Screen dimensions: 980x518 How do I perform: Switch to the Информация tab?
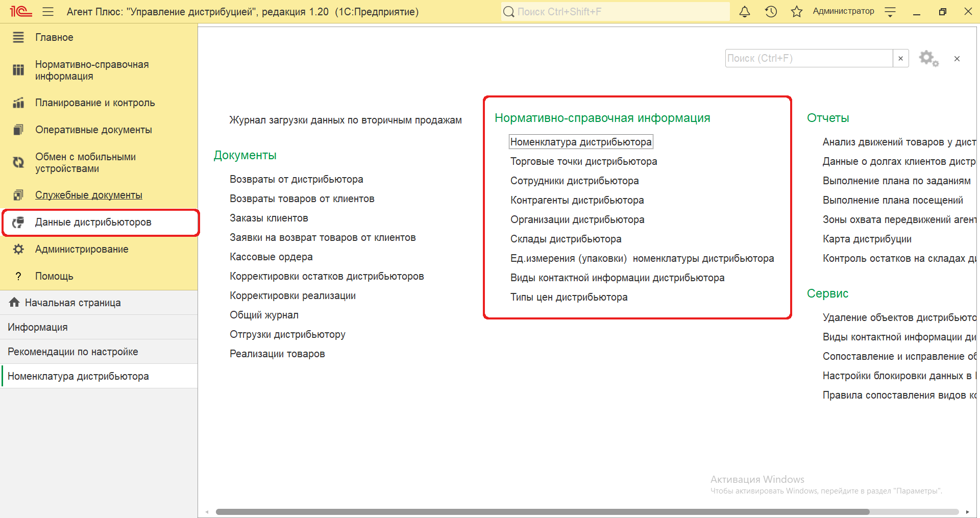tap(99, 327)
